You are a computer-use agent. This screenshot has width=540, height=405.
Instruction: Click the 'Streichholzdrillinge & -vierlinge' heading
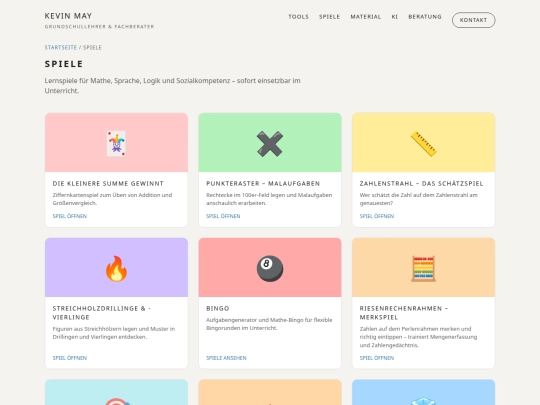click(x=102, y=313)
